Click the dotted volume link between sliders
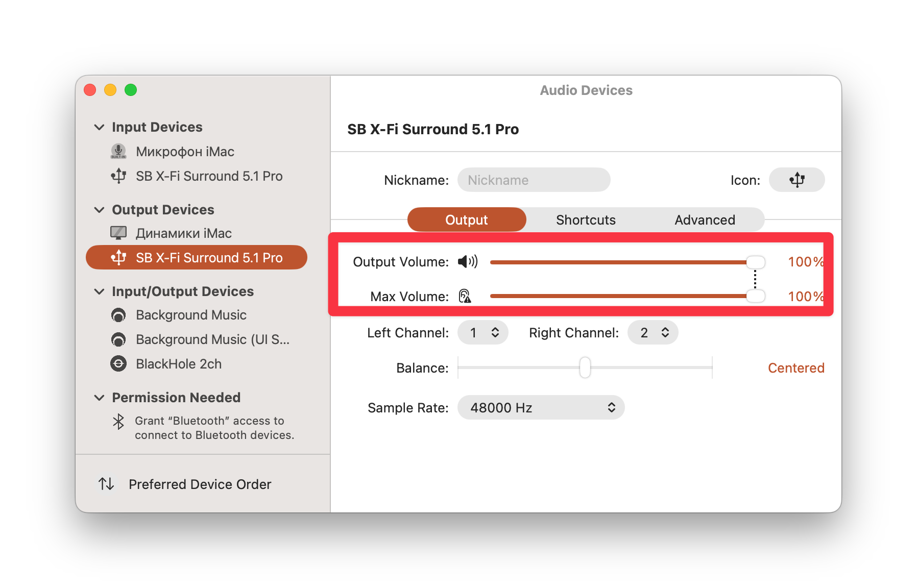 click(755, 279)
